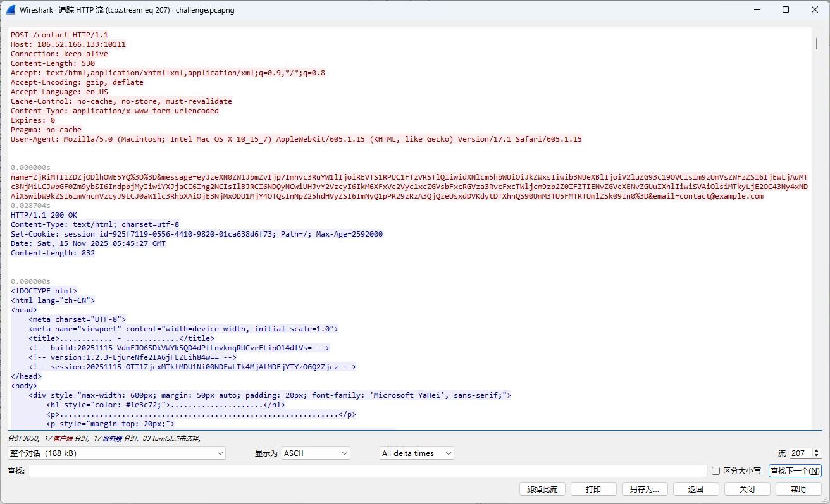
Task: Open 帮助 help for this dialog
Action: pos(798,489)
